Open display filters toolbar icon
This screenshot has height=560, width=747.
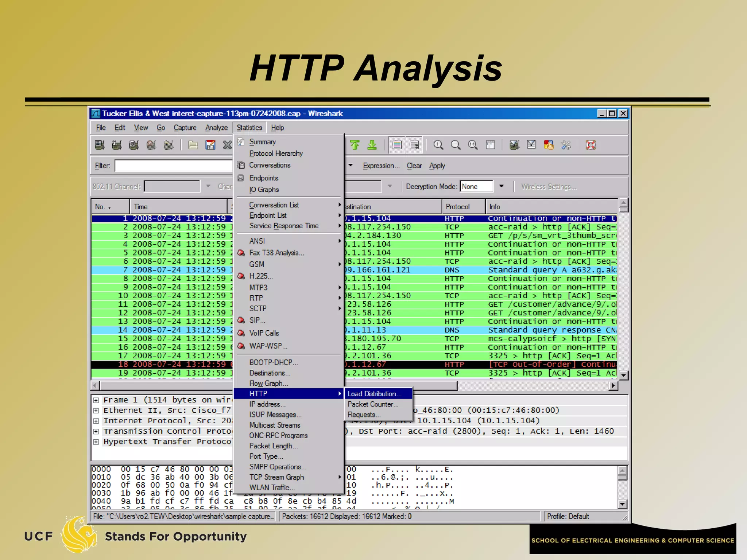[x=531, y=145]
